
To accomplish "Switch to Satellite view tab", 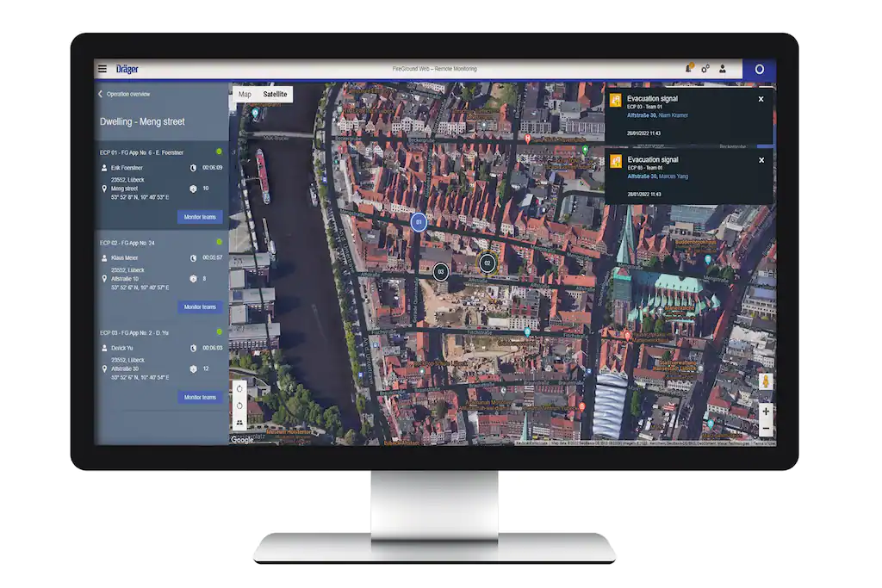I will 276,94.
